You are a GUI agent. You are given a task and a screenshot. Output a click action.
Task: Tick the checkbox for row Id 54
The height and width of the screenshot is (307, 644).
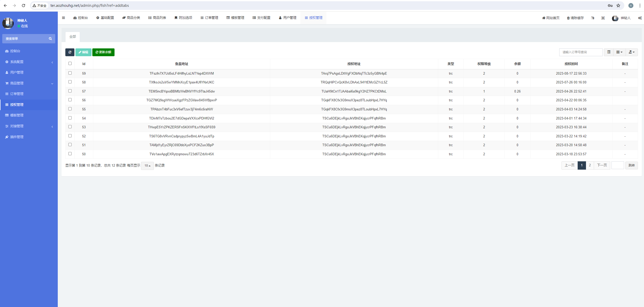click(x=70, y=118)
